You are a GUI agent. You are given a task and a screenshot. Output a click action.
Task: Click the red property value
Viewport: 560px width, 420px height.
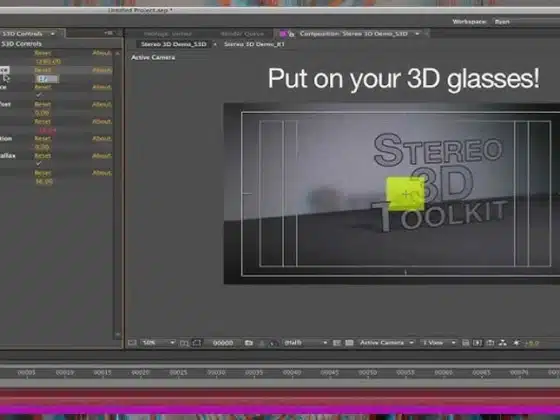tap(48, 130)
